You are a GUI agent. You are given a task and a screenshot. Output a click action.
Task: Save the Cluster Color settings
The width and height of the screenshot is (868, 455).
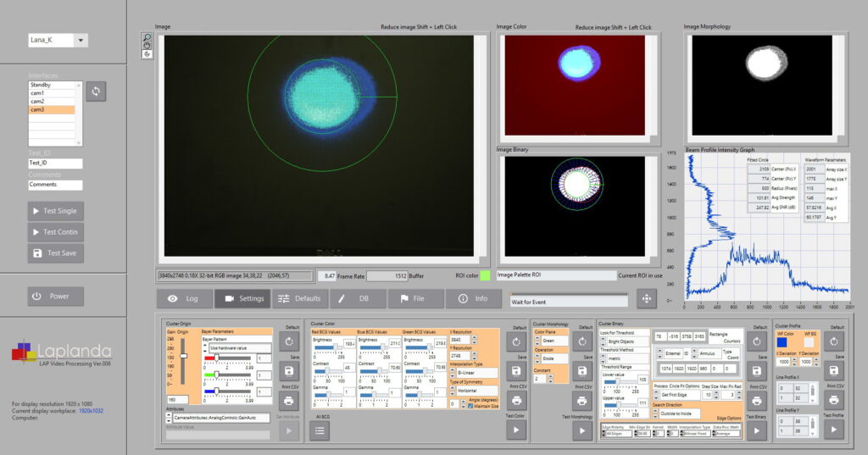tap(516, 371)
